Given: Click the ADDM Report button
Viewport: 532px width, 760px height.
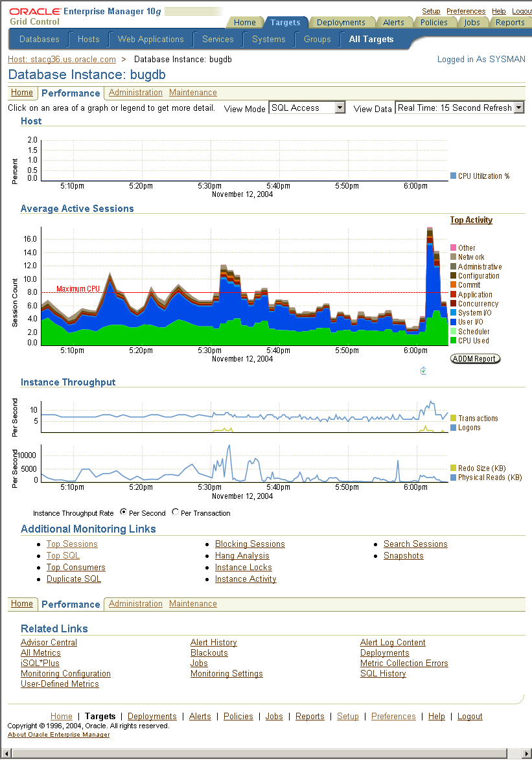Looking at the screenshot, I should (475, 359).
